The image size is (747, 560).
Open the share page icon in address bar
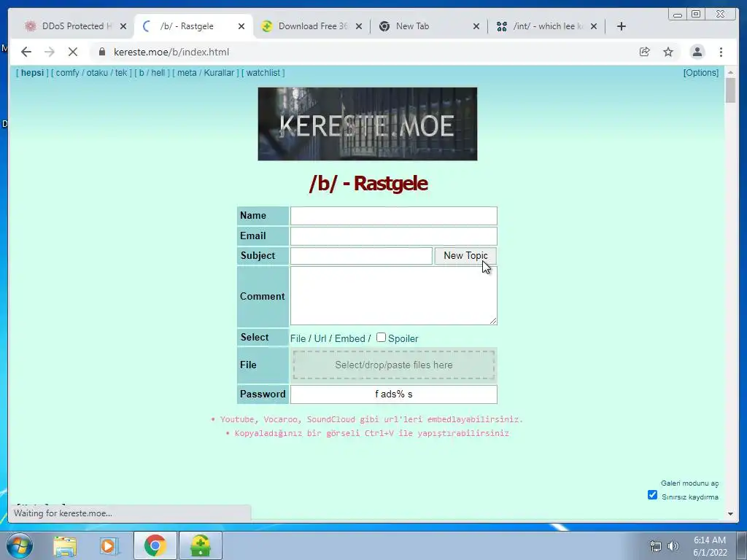point(644,52)
